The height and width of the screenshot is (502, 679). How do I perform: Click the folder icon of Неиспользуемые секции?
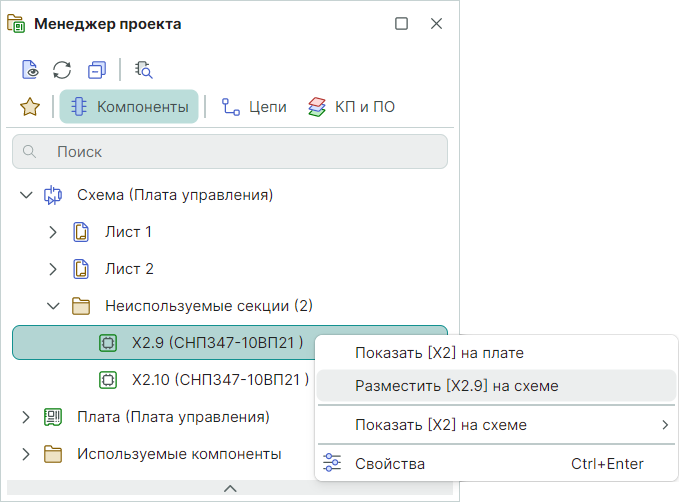81,306
